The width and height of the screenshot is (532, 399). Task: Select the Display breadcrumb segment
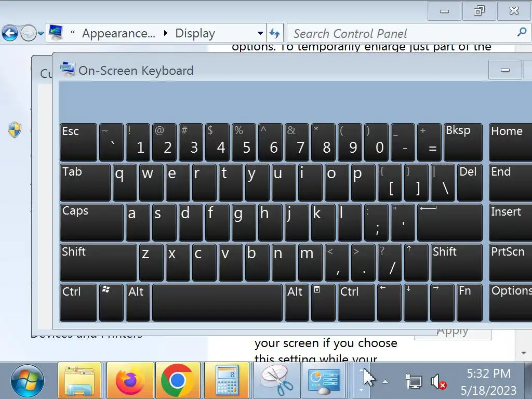point(195,33)
